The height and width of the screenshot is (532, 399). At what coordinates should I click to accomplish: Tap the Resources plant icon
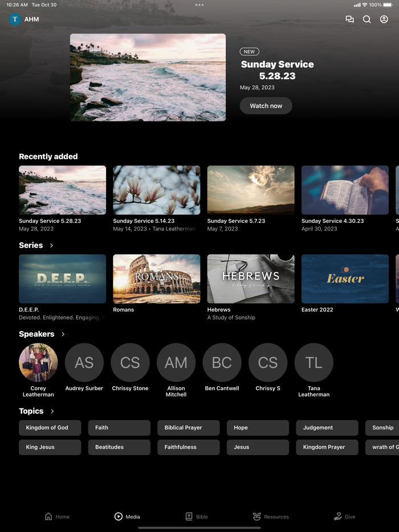(x=256, y=517)
